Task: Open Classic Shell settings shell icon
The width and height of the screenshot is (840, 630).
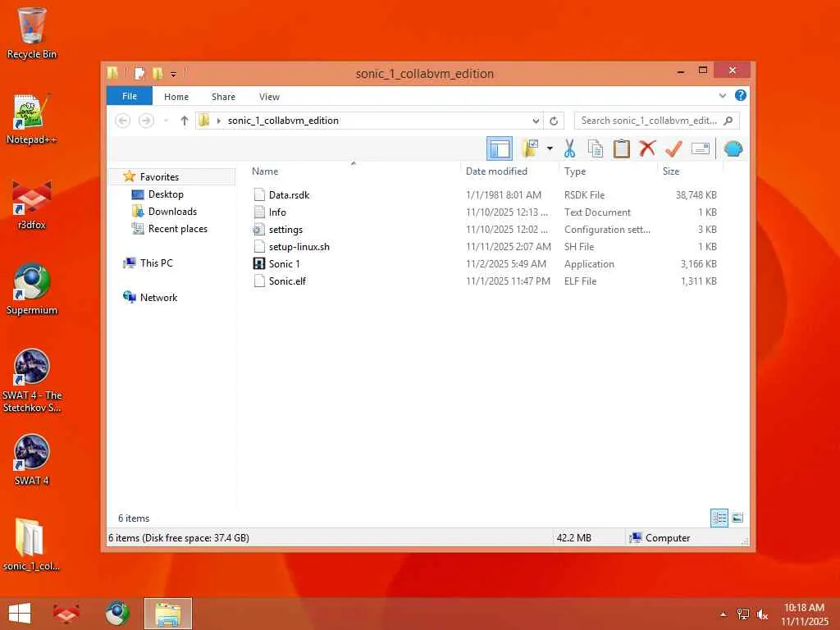Action: [733, 148]
